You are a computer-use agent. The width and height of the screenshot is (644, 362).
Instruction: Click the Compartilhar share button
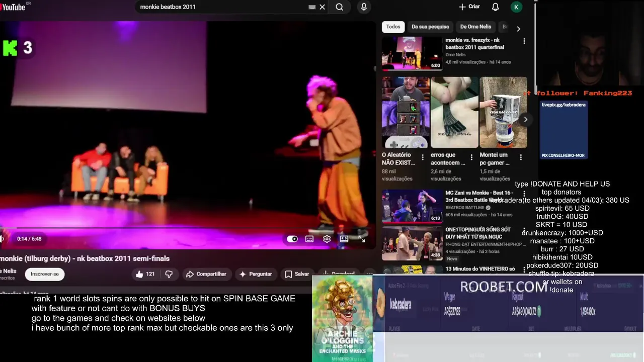coord(206,274)
